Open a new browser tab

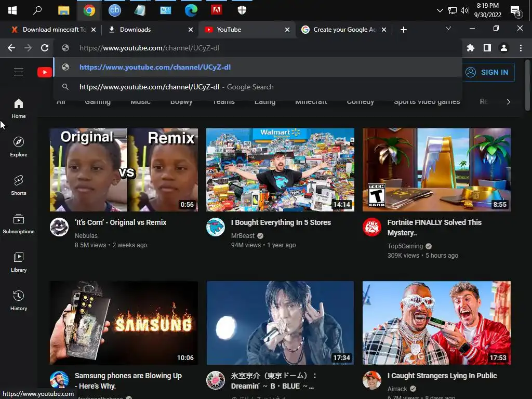point(403,30)
